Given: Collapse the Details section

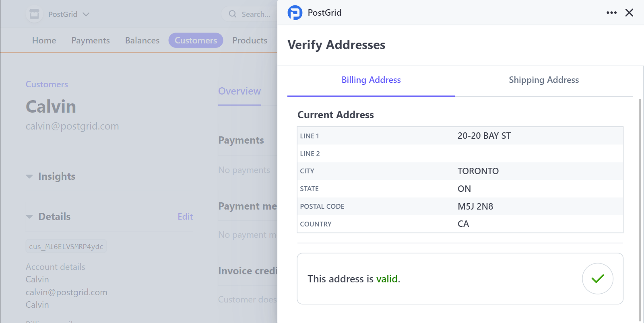Looking at the screenshot, I should point(29,216).
